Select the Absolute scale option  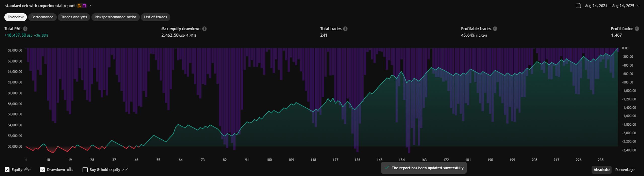click(x=601, y=170)
